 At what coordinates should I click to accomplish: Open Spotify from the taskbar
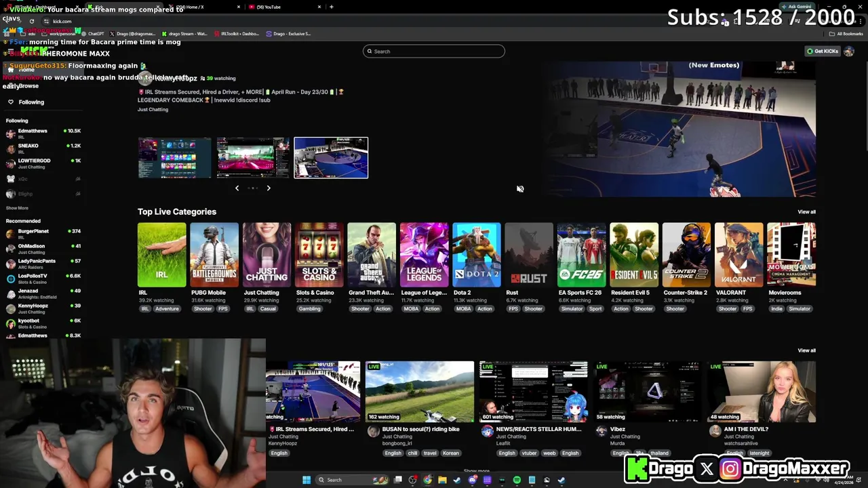click(517, 480)
